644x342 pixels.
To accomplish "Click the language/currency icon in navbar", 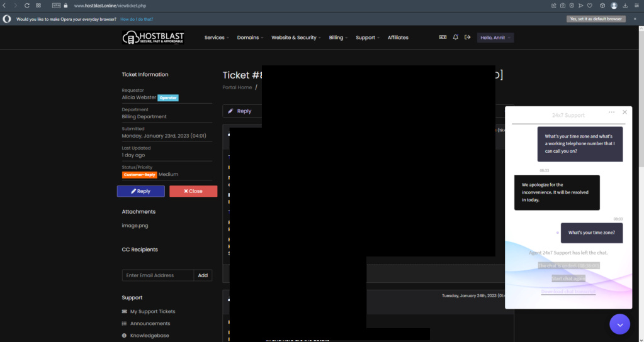I will 443,37.
